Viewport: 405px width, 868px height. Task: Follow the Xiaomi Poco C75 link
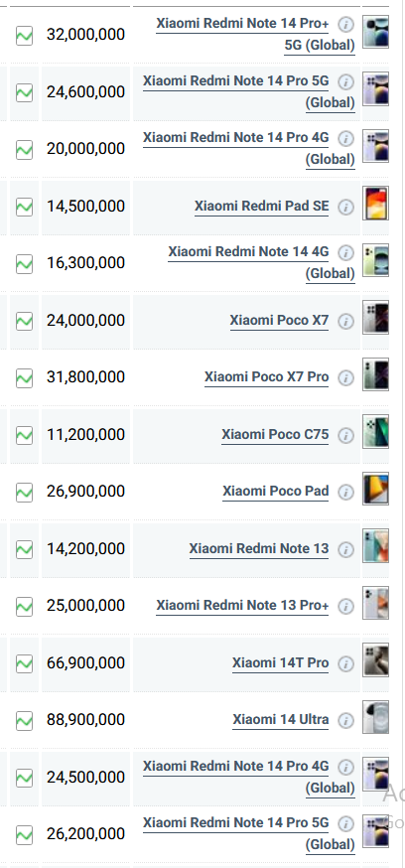pyautogui.click(x=275, y=435)
